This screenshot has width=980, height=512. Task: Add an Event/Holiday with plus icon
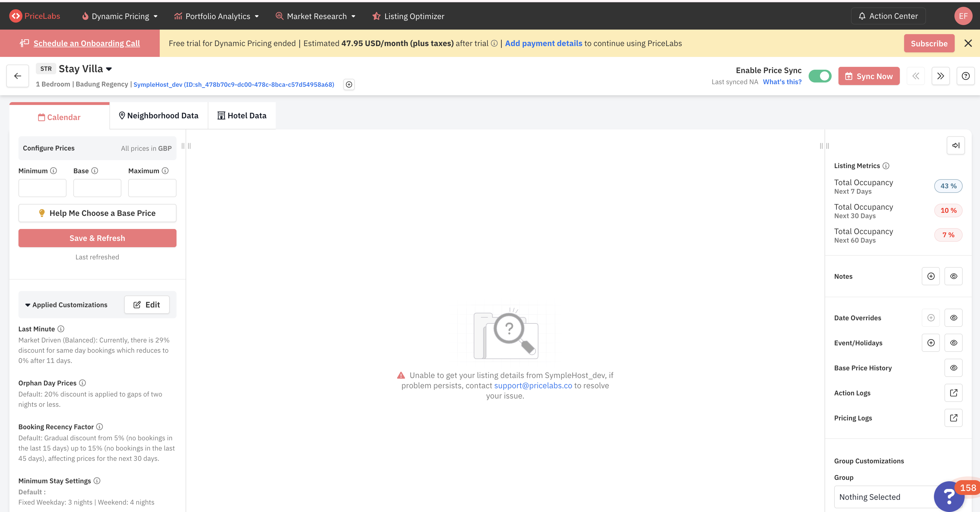[931, 342]
